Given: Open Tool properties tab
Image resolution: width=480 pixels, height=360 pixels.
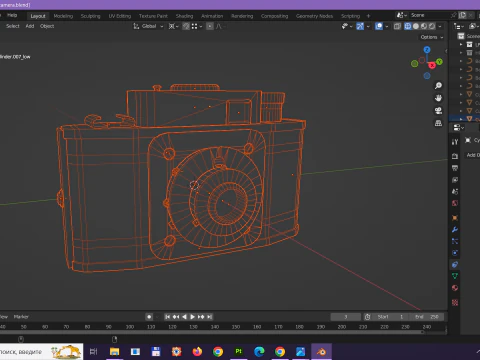Looking at the screenshot, I should coord(455,142).
